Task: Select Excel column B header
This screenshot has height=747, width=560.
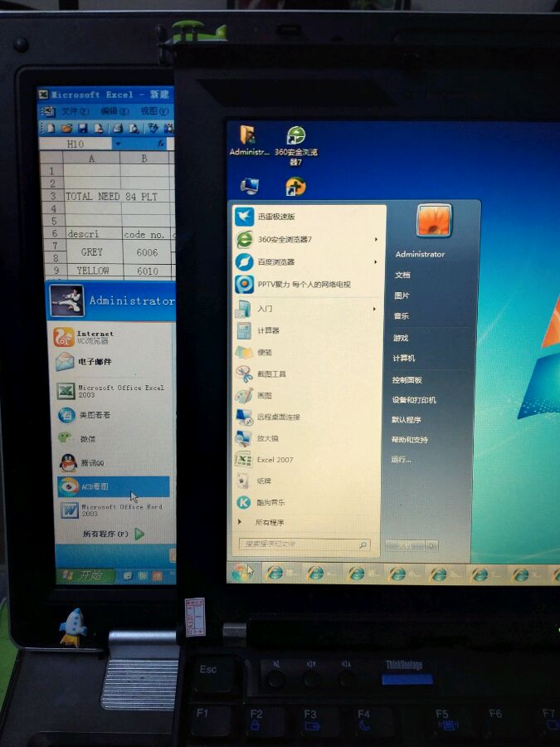Action: click(144, 159)
